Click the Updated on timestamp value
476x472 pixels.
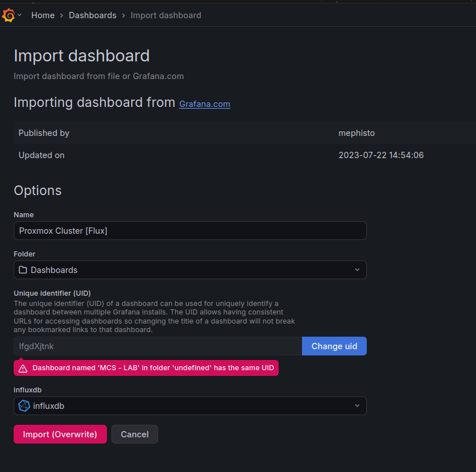(x=380, y=155)
